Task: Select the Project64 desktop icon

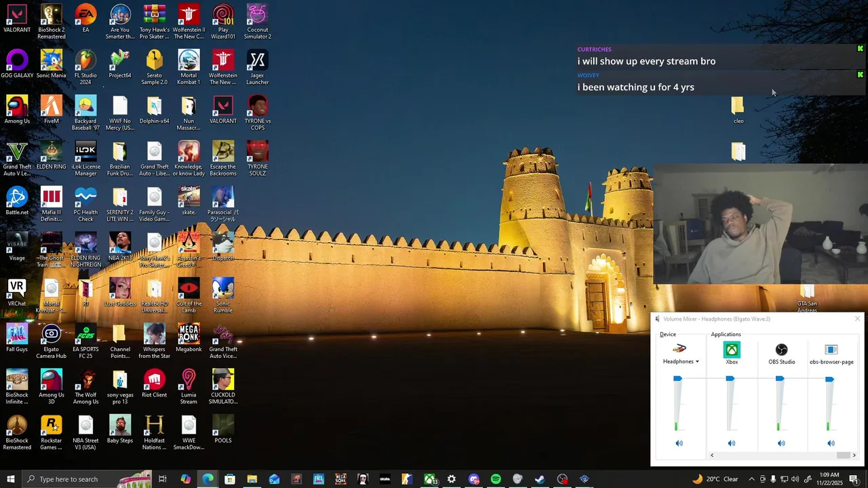Action: click(120, 64)
